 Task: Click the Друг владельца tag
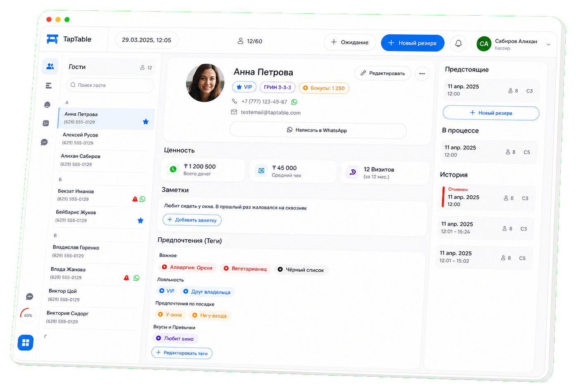pos(207,292)
